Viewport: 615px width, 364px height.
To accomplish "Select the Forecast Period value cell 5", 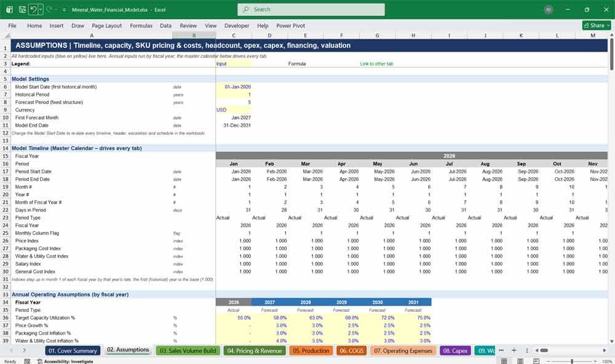I will coord(234,102).
